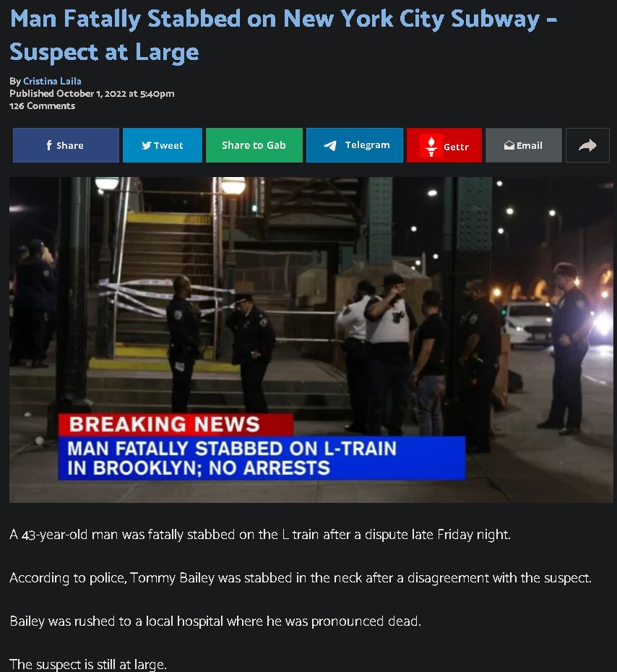Click the Facebook 'f' icon
The width and height of the screenshot is (617, 672).
pyautogui.click(x=49, y=145)
